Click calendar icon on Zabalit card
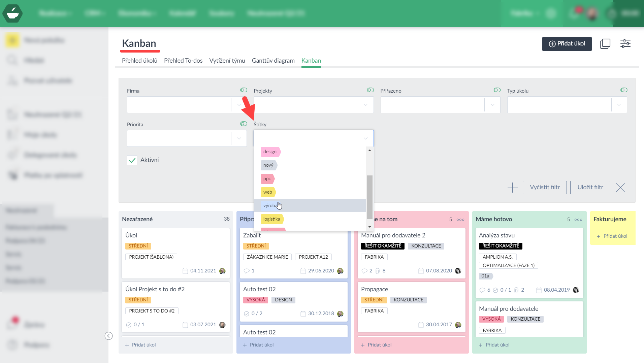This screenshot has width=644, height=363. coord(303,271)
